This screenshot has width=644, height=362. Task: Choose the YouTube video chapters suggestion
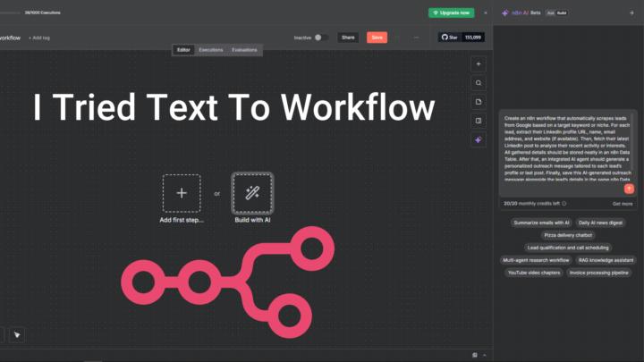[534, 273]
